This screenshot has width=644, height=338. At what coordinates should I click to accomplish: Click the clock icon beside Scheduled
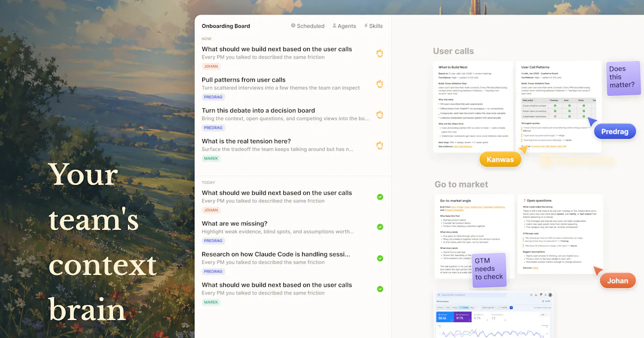(x=293, y=26)
